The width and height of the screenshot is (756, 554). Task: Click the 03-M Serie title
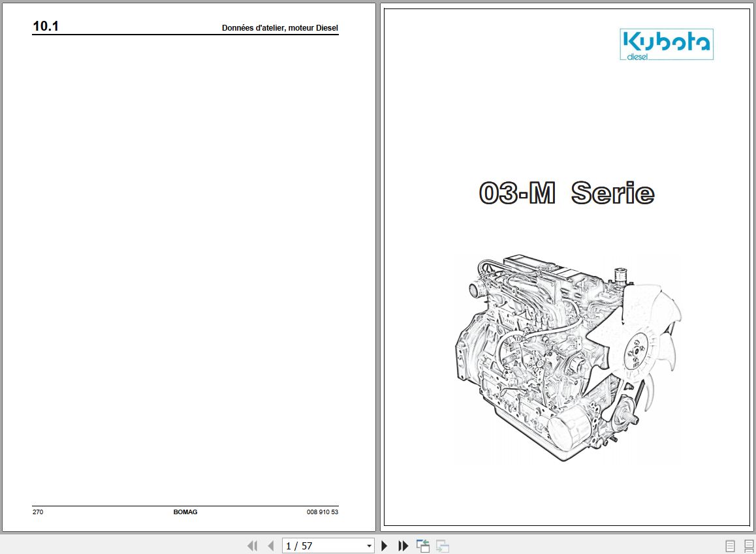[x=567, y=193]
